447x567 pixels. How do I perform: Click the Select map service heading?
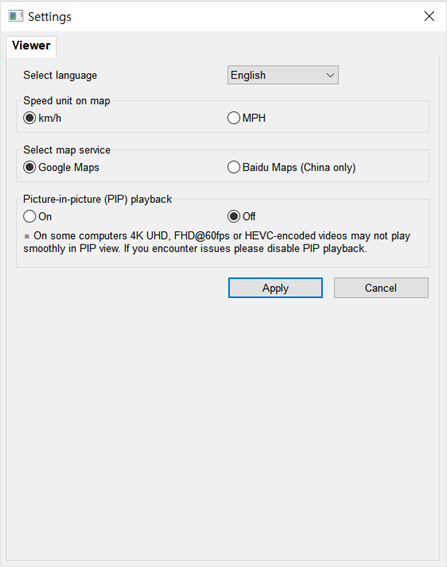tap(67, 150)
